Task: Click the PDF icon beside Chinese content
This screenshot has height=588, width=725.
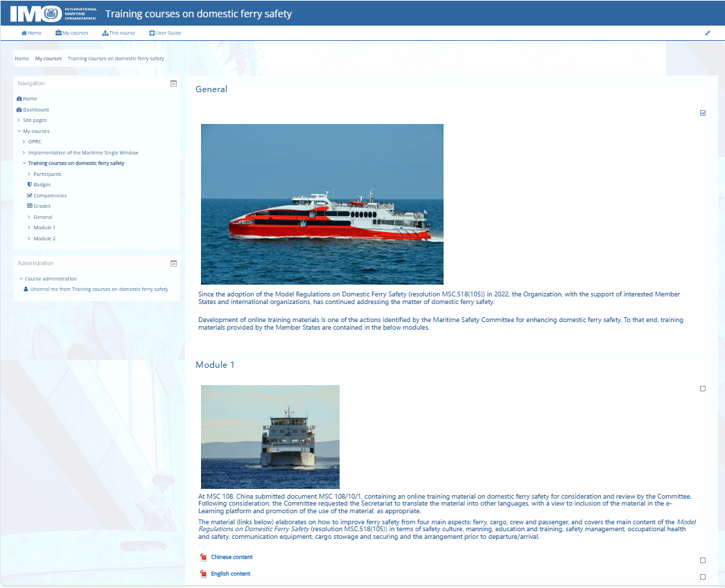Action: (203, 557)
